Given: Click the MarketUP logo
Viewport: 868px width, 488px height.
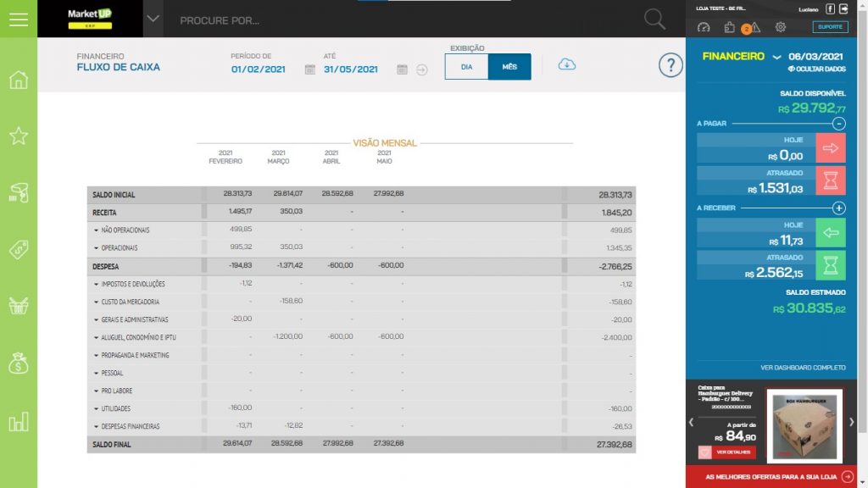Looking at the screenshot, I should pos(90,19).
